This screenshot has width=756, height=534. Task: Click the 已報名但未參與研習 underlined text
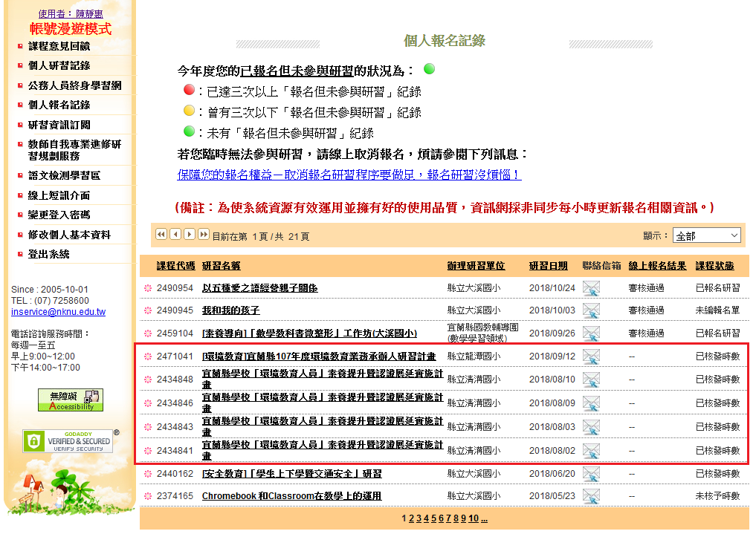click(x=297, y=71)
